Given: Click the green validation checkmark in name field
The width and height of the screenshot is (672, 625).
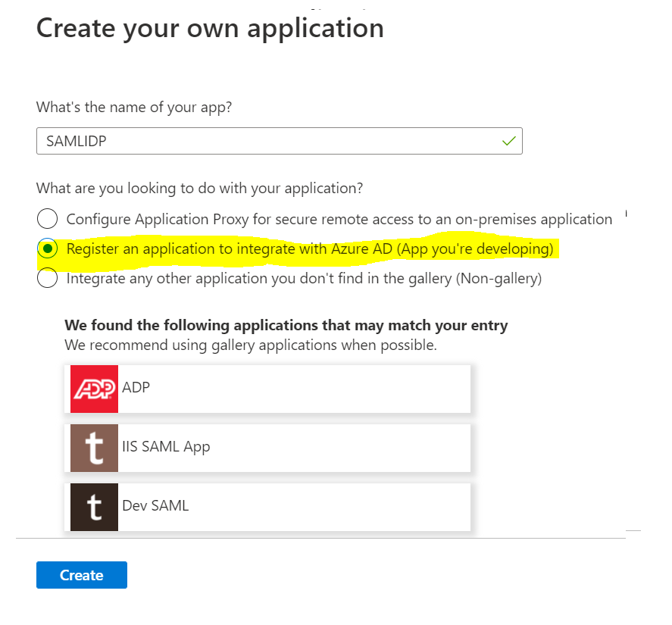Looking at the screenshot, I should 508,141.
